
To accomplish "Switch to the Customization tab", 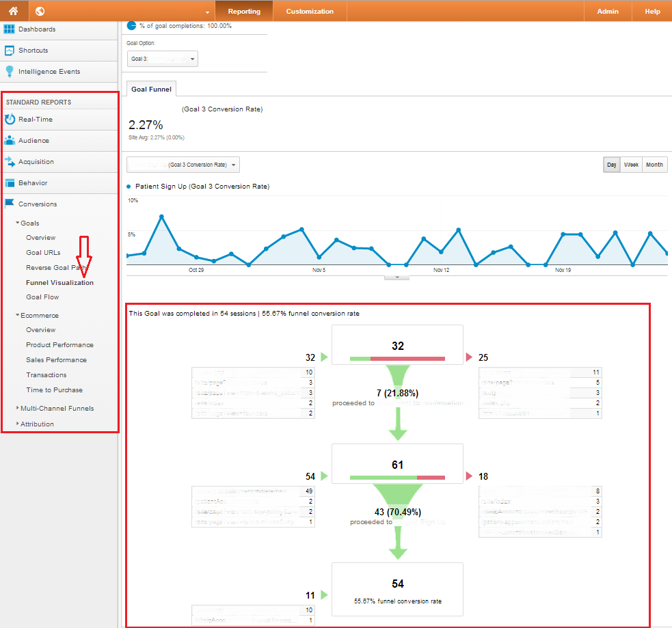I will pos(309,11).
